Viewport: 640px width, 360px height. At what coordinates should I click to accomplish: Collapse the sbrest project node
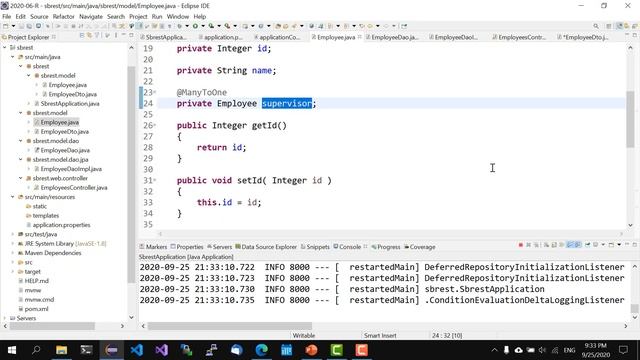coord(4,47)
